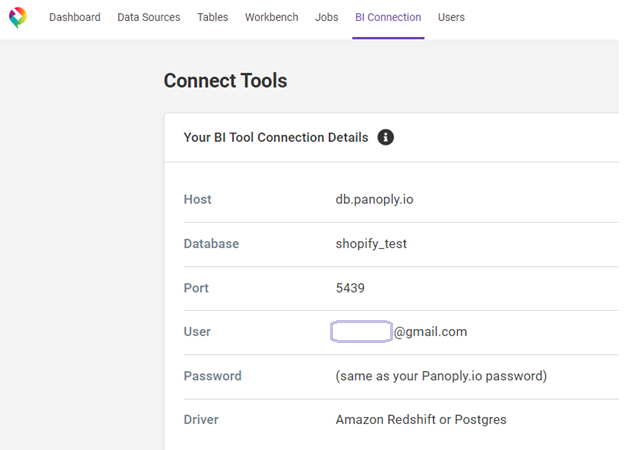Click the Host label
This screenshot has height=450, width=624.
click(197, 199)
